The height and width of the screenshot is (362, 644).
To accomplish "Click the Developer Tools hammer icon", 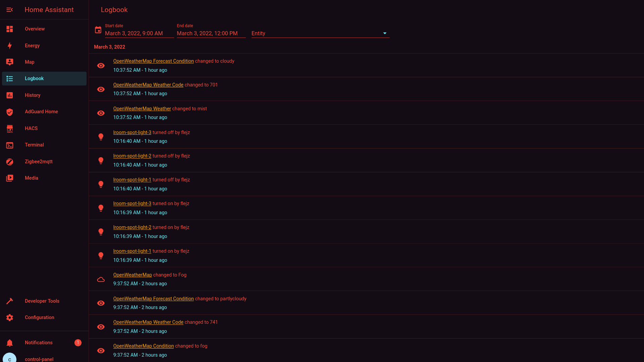I will [x=9, y=301].
